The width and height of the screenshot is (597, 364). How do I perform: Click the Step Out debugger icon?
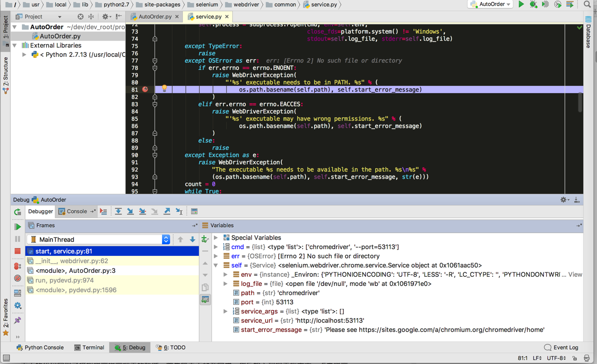pos(167,211)
